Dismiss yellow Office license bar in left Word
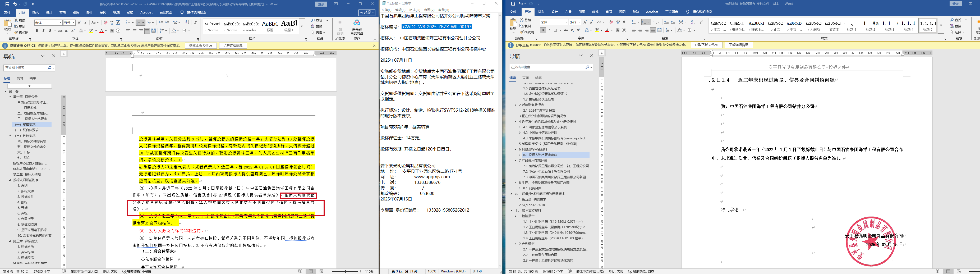The width and height of the screenshot is (980, 274). (x=374, y=46)
